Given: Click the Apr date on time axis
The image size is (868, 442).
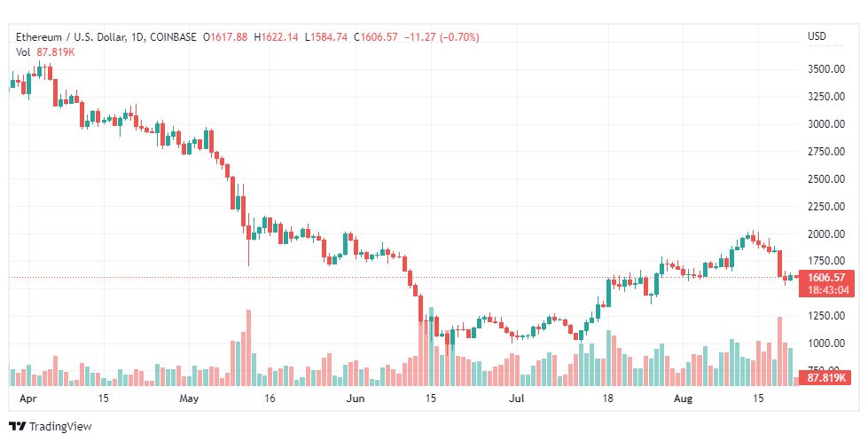Looking at the screenshot, I should point(27,399).
